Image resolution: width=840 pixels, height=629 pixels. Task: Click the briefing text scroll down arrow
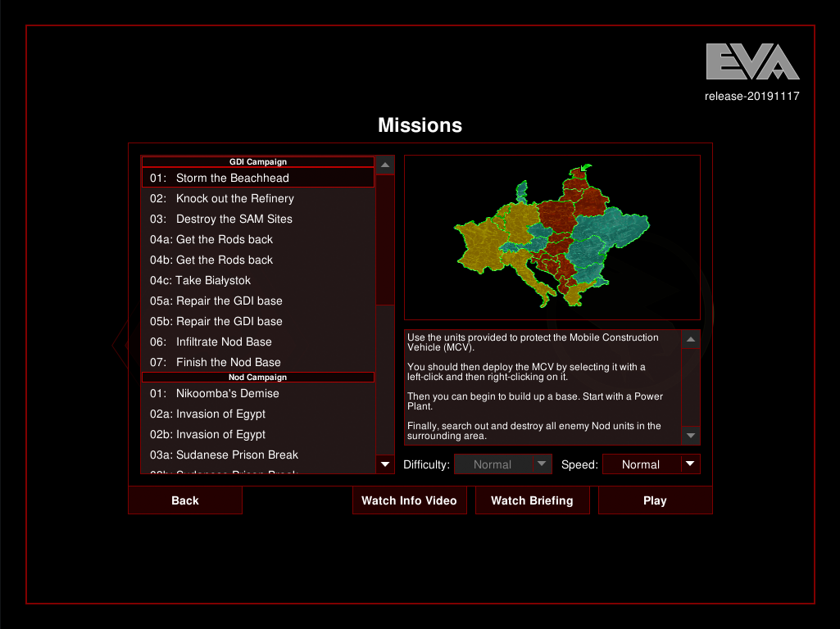691,436
